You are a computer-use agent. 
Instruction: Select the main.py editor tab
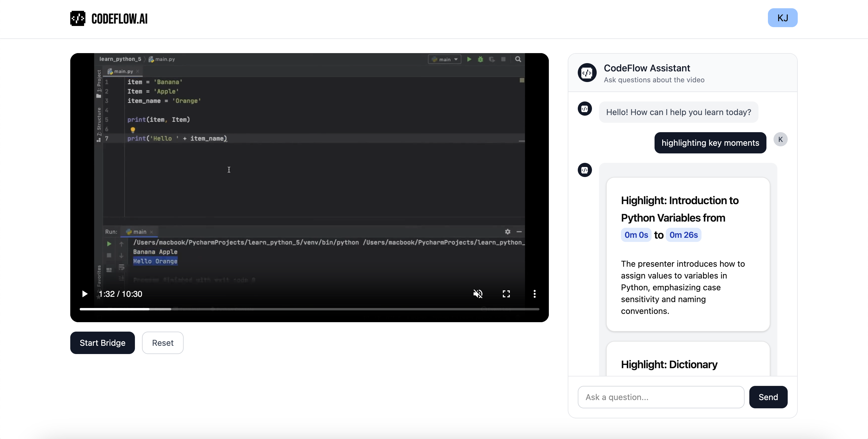pos(123,71)
